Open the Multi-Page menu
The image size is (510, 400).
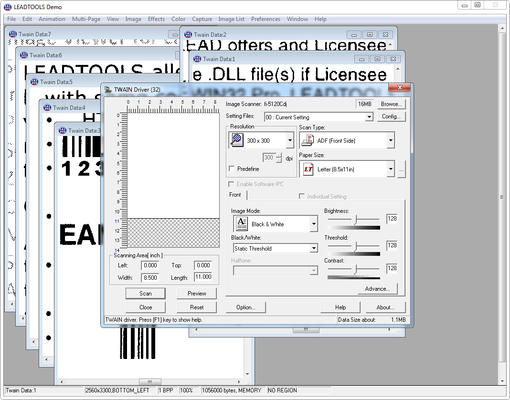click(x=86, y=19)
